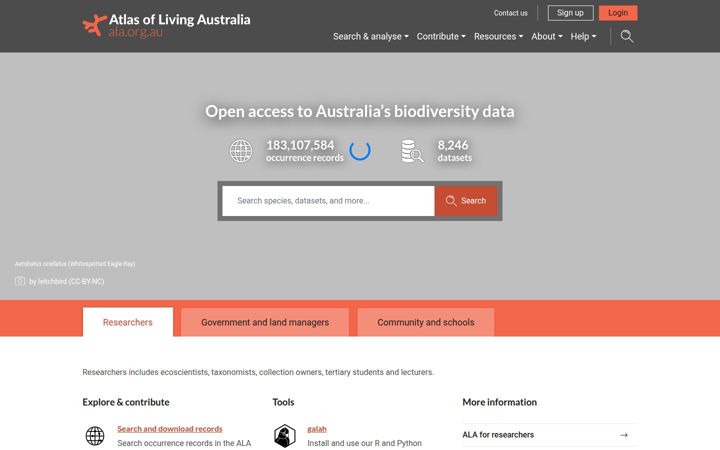Click the Atlas of Living Australia logo
Image resolution: width=720 pixels, height=450 pixels.
point(166,25)
